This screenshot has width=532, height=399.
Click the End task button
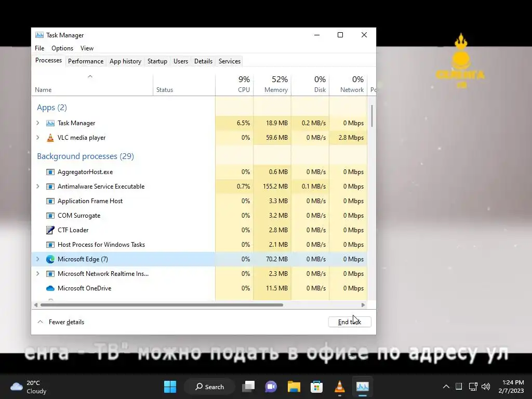[350, 322]
